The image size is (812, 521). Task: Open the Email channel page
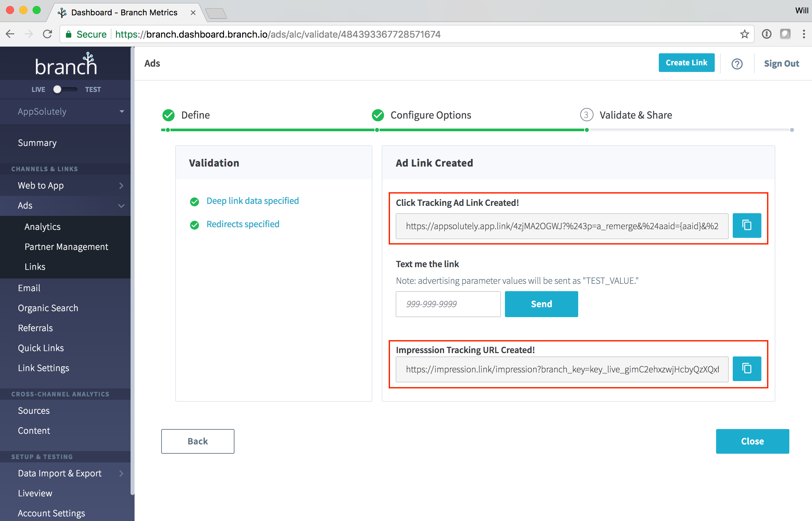pyautogui.click(x=29, y=288)
